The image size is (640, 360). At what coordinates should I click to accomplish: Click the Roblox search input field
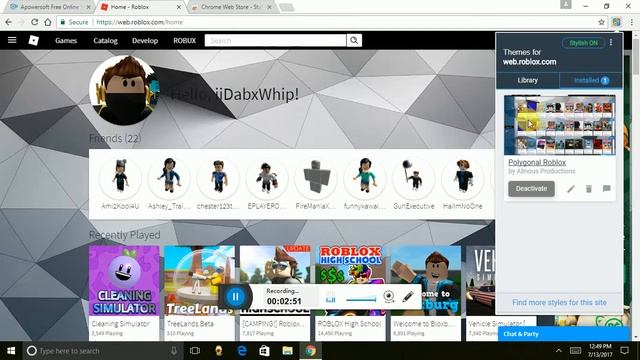pos(276,40)
